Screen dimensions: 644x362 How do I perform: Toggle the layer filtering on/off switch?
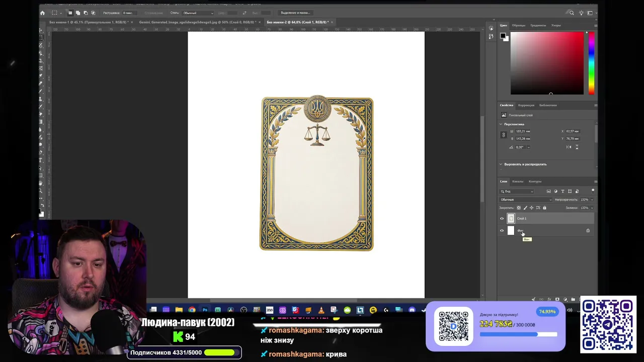[x=593, y=191]
